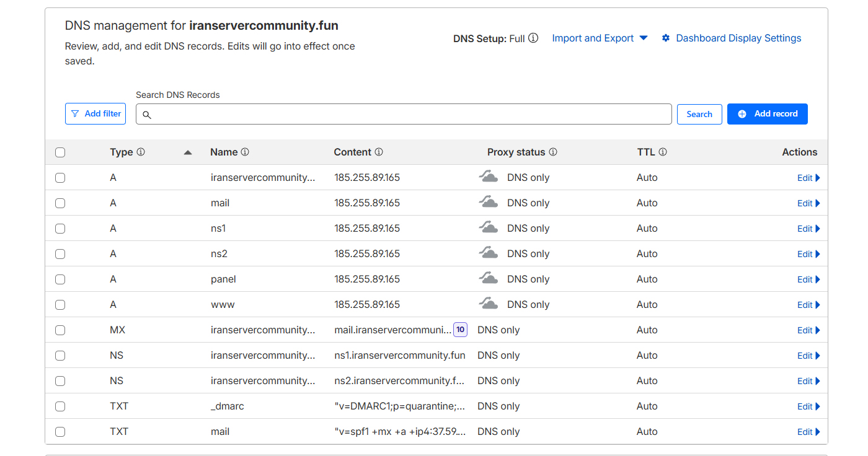This screenshot has width=868, height=456.
Task: Check the box for the MX record
Action: 60,330
